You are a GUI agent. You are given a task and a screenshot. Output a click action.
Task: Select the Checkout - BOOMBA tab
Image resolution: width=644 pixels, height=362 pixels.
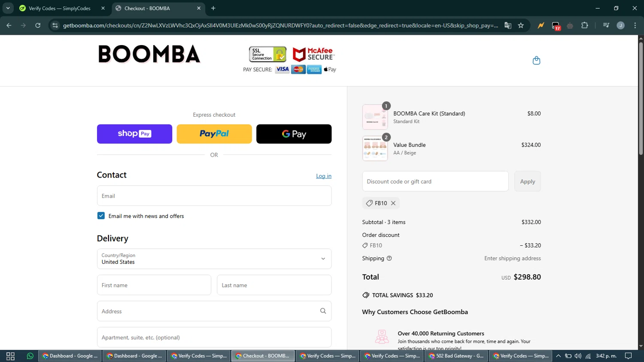(x=159, y=8)
